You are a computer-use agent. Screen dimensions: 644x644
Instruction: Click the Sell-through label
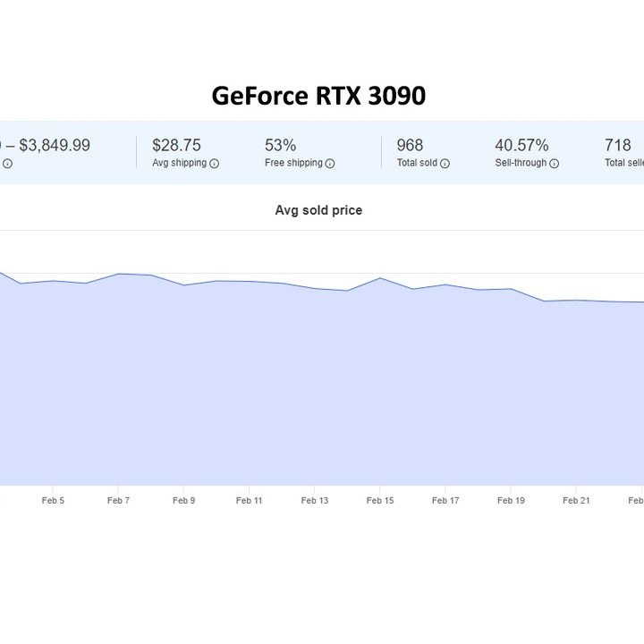tap(521, 163)
